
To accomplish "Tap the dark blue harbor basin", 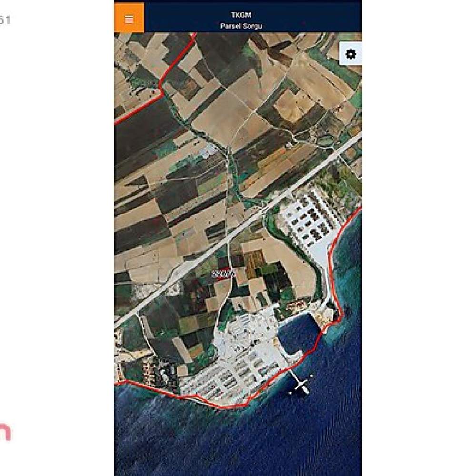I will click(x=299, y=333).
